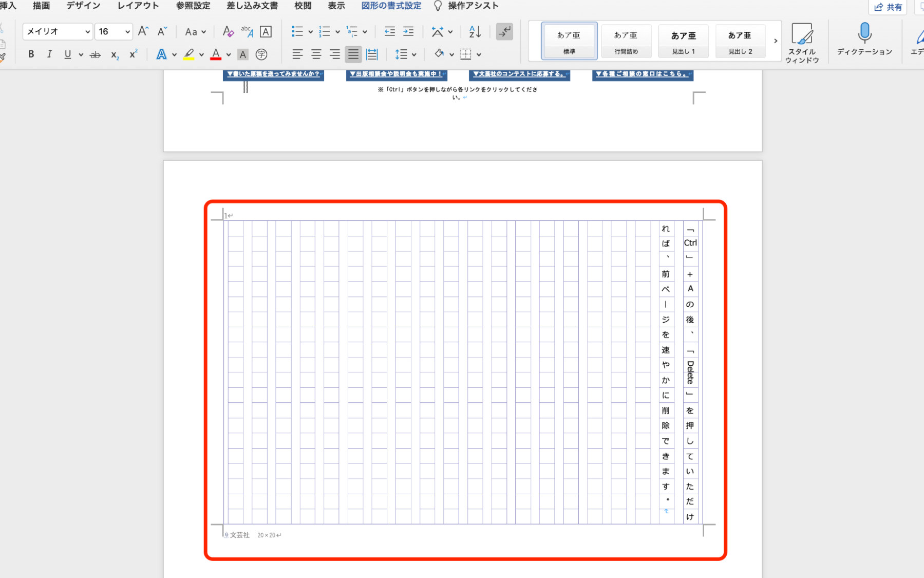Toggle italic formatting

coord(49,54)
